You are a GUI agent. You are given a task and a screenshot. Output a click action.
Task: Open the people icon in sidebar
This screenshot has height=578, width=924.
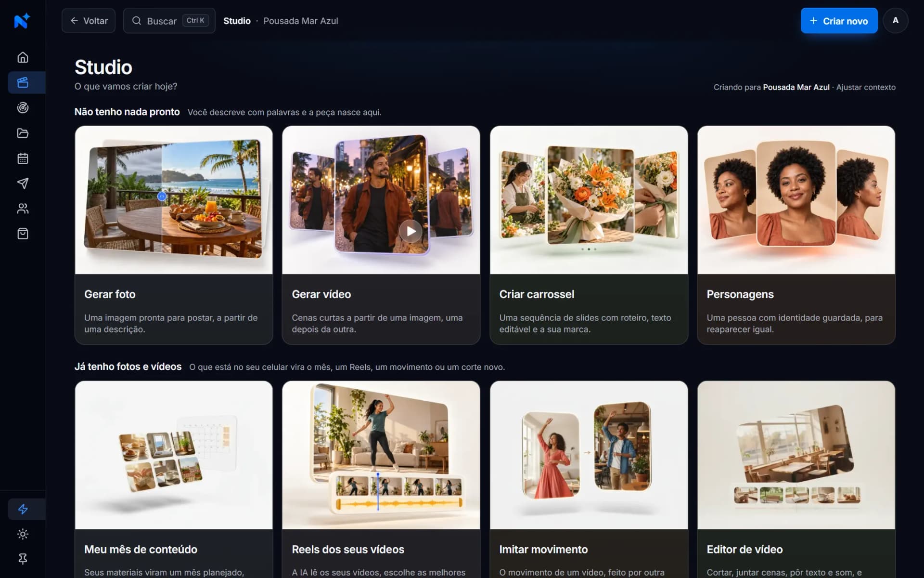pyautogui.click(x=23, y=209)
